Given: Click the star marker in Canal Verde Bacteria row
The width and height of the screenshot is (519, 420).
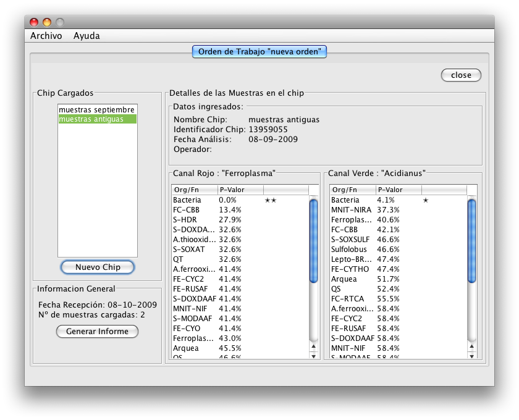Looking at the screenshot, I should coord(426,200).
